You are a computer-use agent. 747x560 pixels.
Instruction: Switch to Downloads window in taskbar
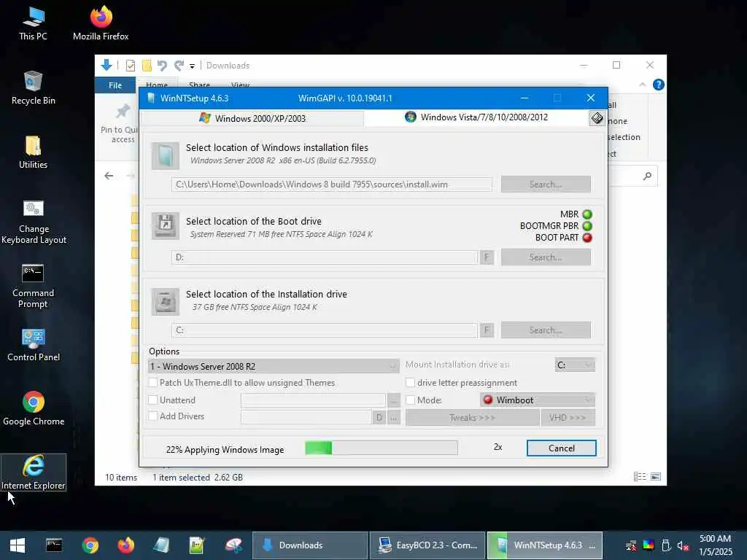coord(309,545)
